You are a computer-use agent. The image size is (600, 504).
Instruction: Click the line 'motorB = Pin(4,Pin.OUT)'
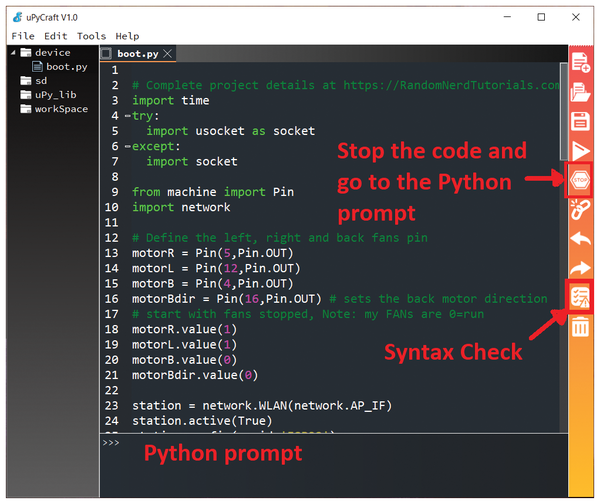tap(212, 284)
